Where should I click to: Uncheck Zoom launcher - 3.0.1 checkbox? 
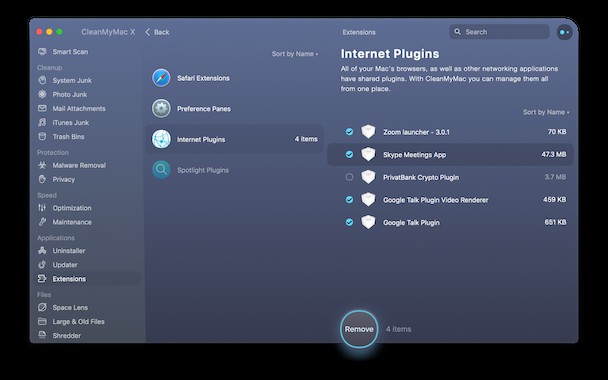click(349, 132)
